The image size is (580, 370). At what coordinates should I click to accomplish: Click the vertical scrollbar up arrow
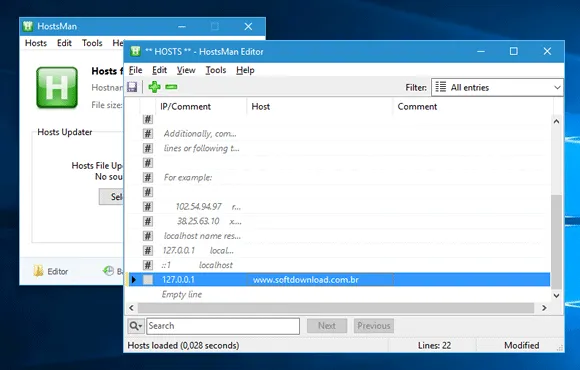[556, 121]
